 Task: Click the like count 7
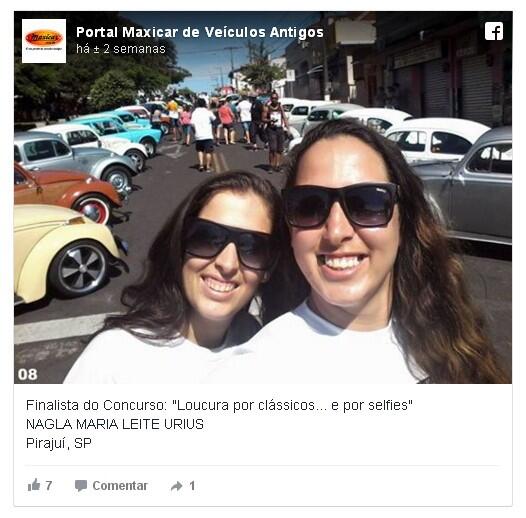pyautogui.click(x=49, y=485)
